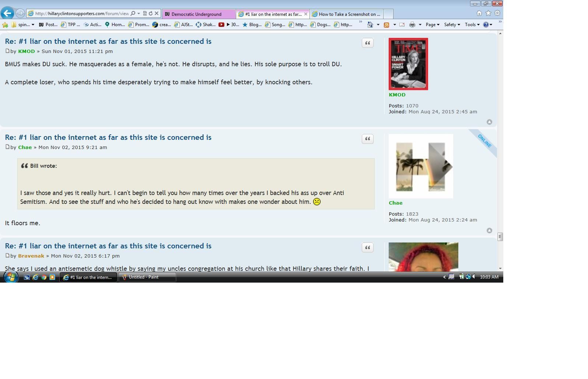Click the Refresh icon in address bar
The width and height of the screenshot is (588, 379).
click(x=151, y=13)
